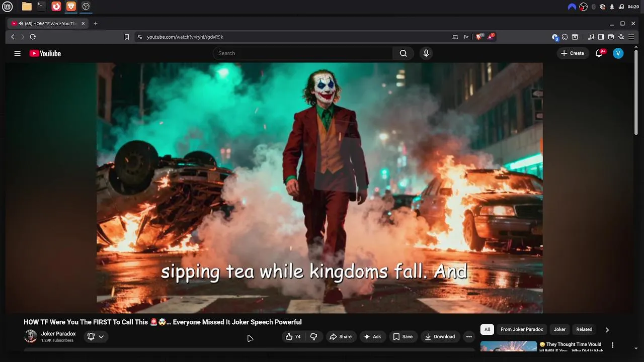Select the Related filter chip

pyautogui.click(x=584, y=329)
